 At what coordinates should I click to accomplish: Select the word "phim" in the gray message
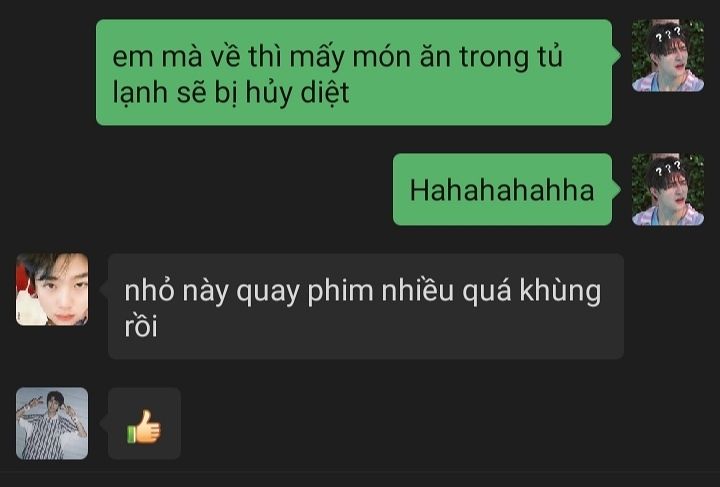(x=340, y=292)
